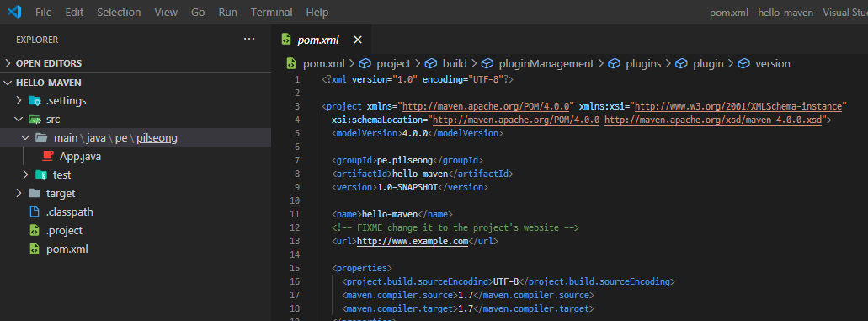Click the open folder icon for main\java\pe\pilseong
Screen dimensions: 868x321
(x=41, y=137)
